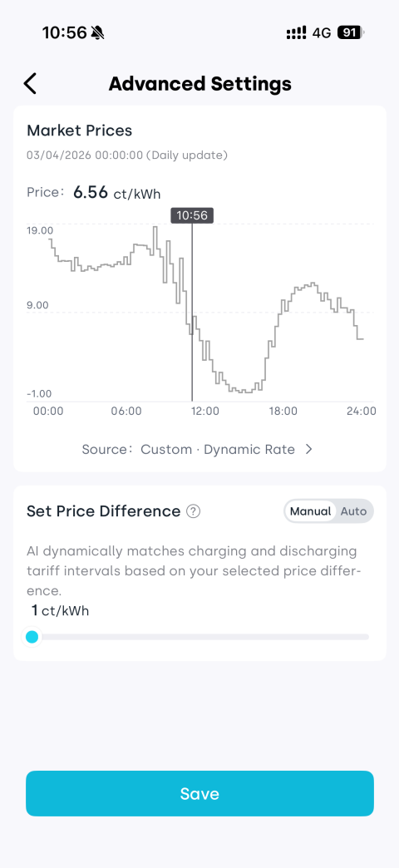Select Manual price difference mode

pyautogui.click(x=310, y=511)
